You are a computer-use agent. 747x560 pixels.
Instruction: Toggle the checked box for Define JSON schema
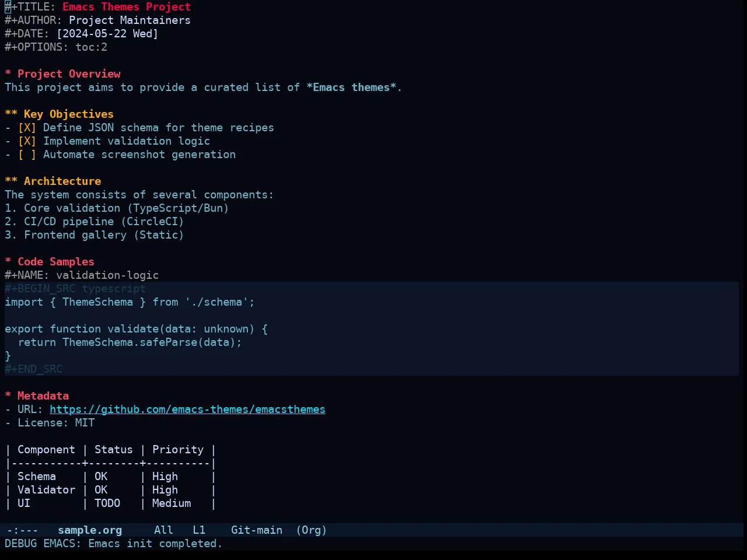(x=27, y=128)
